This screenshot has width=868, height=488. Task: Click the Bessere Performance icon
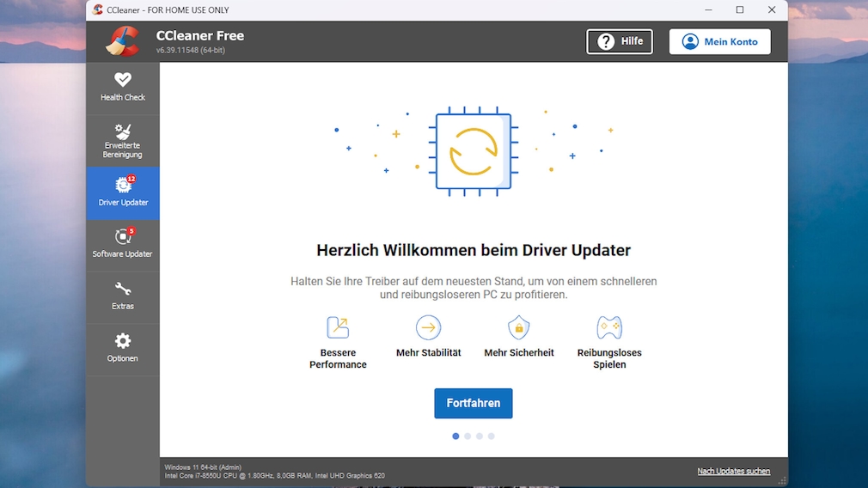(x=338, y=327)
